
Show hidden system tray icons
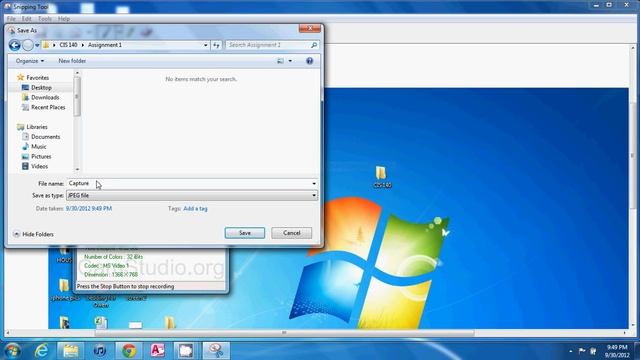click(571, 351)
